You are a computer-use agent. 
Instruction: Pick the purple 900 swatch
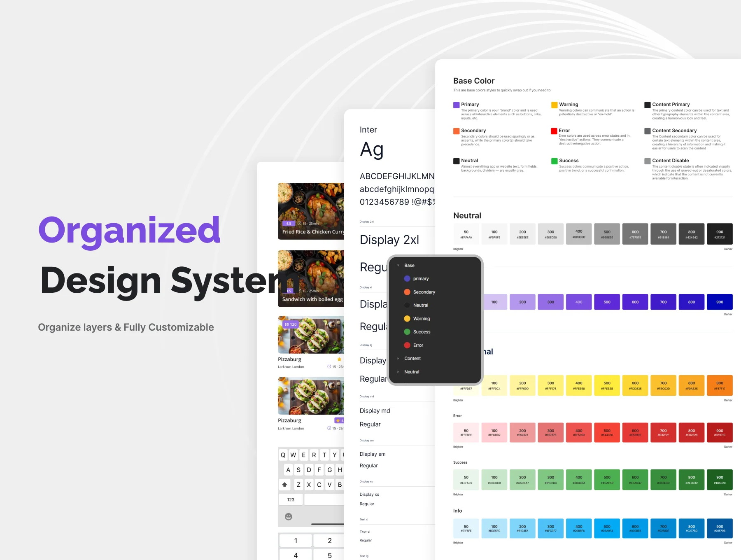pyautogui.click(x=720, y=302)
